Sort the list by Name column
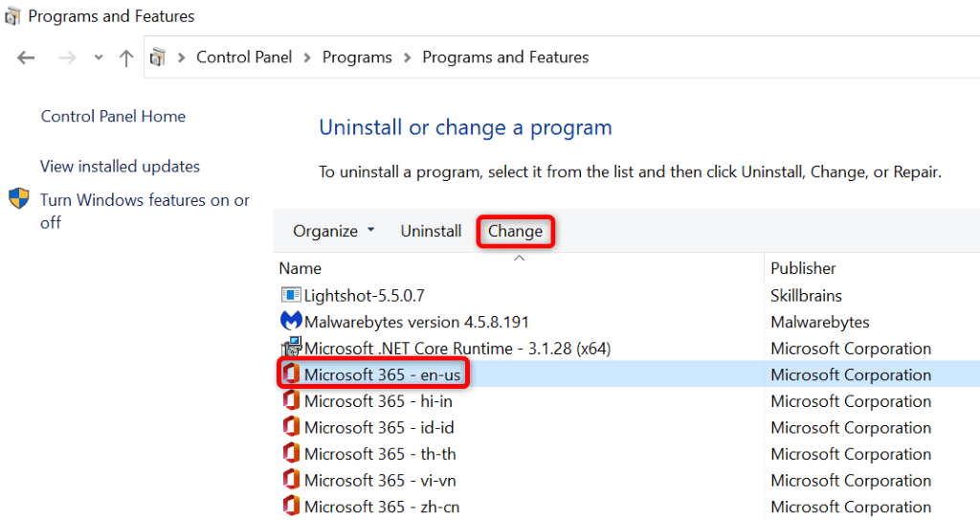The width and height of the screenshot is (980, 520). [301, 268]
